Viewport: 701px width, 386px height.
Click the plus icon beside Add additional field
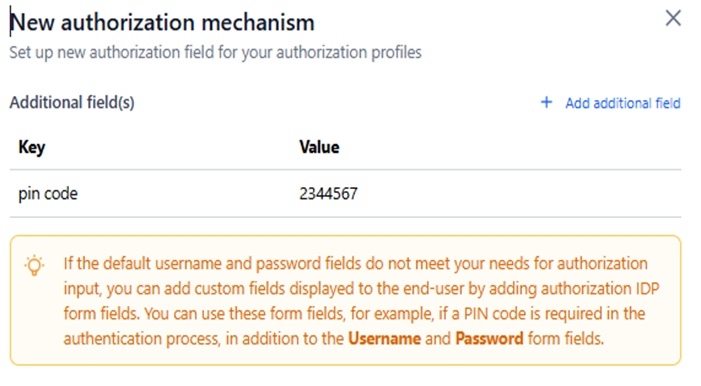click(x=546, y=102)
